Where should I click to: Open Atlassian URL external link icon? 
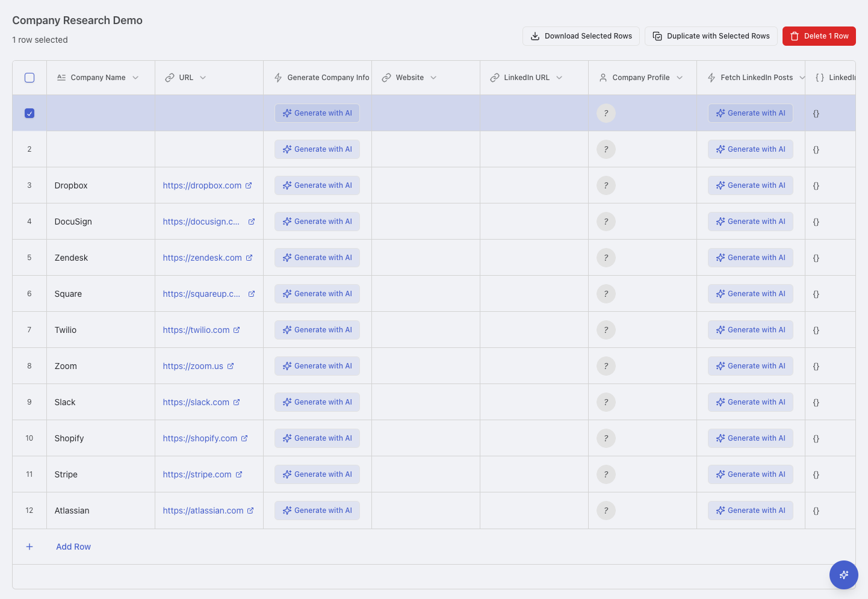[x=250, y=511]
